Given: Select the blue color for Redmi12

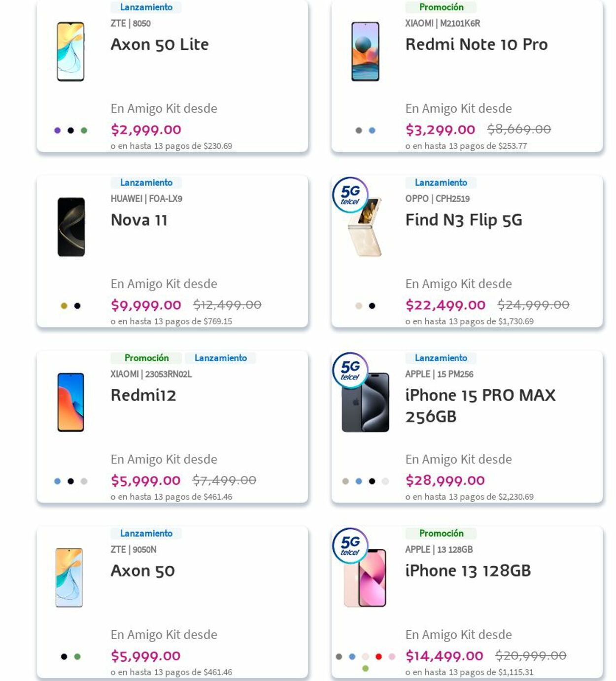Looking at the screenshot, I should [58, 481].
